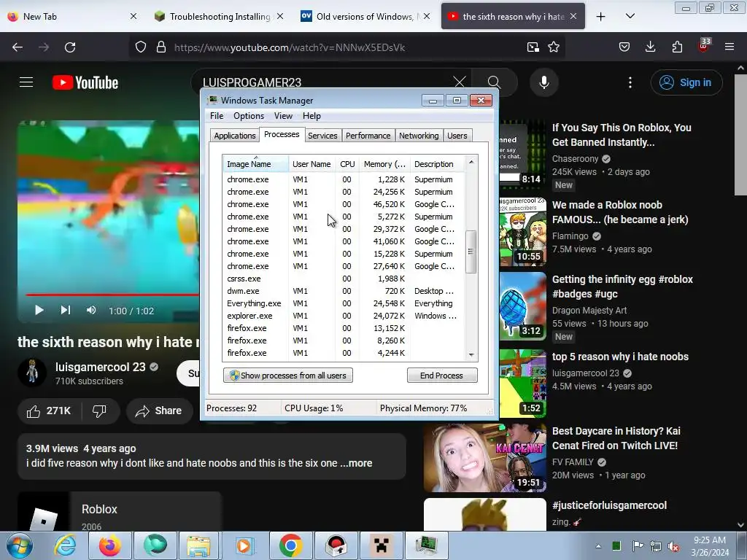Open luisgamercool 23 channel avatar
Viewport: 747px width, 560px height.
click(32, 372)
